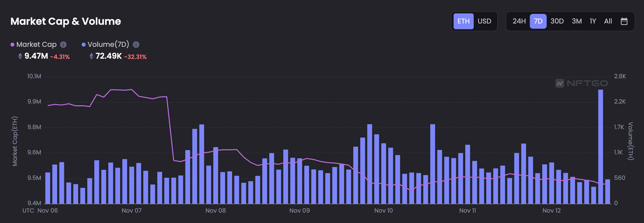Click the Ethereum icon beside 72.49K

pyautogui.click(x=92, y=56)
